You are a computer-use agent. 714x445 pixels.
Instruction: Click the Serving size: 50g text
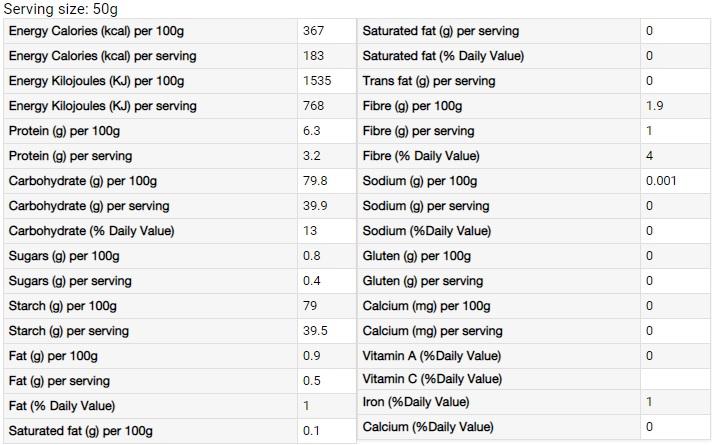pos(61,8)
